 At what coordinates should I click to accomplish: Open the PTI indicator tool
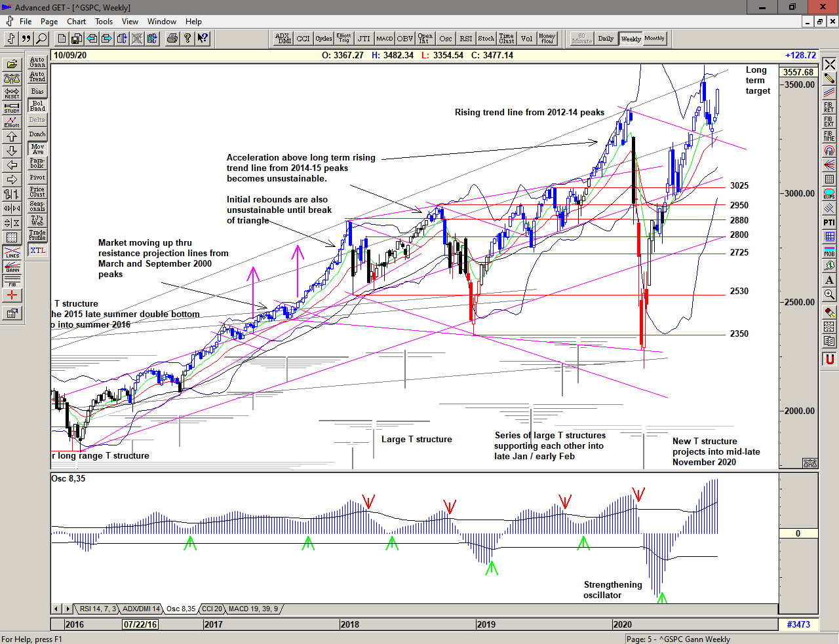tap(829, 223)
